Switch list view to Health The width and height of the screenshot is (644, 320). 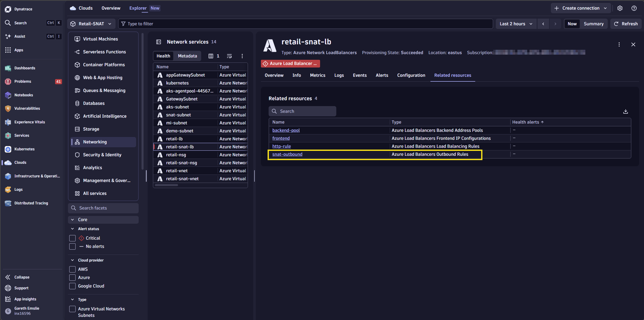click(x=163, y=56)
